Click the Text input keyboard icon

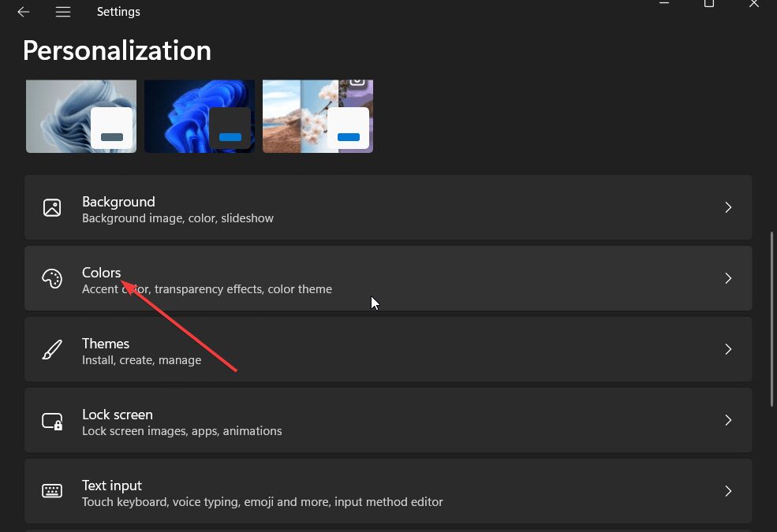click(x=52, y=490)
